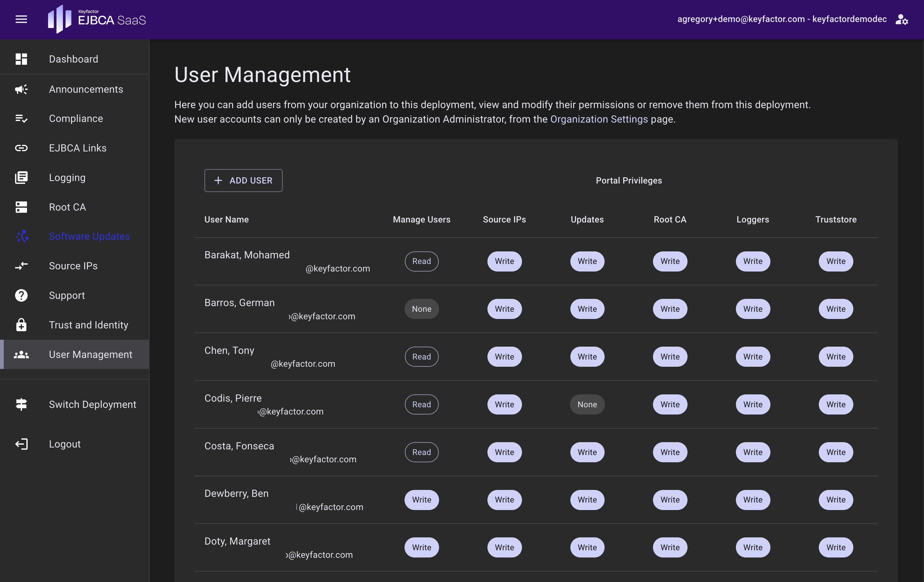The width and height of the screenshot is (924, 582).
Task: Toggle Codis Pierre's Updates None chip
Action: [587, 404]
